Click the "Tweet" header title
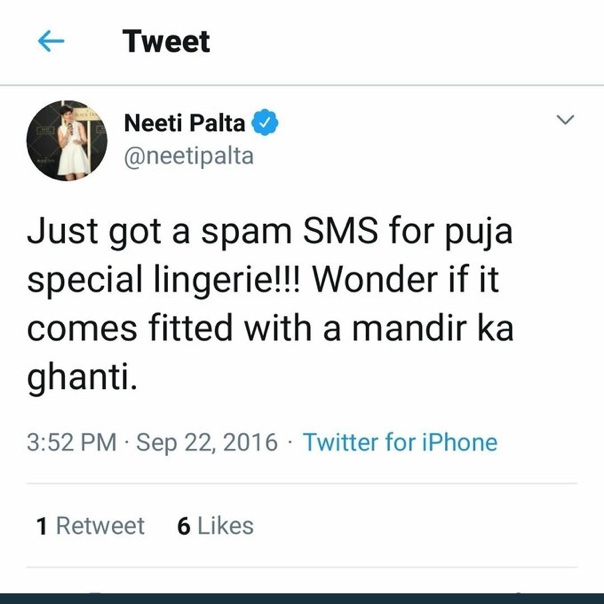This screenshot has width=604, height=604. (166, 42)
